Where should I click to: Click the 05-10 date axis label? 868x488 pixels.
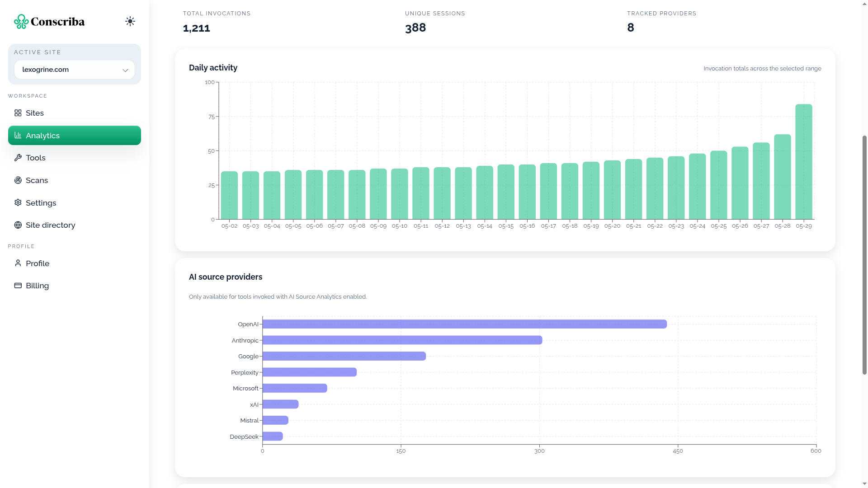400,226
